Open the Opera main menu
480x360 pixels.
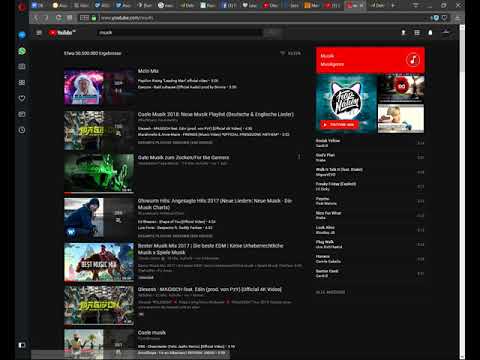(22, 7)
